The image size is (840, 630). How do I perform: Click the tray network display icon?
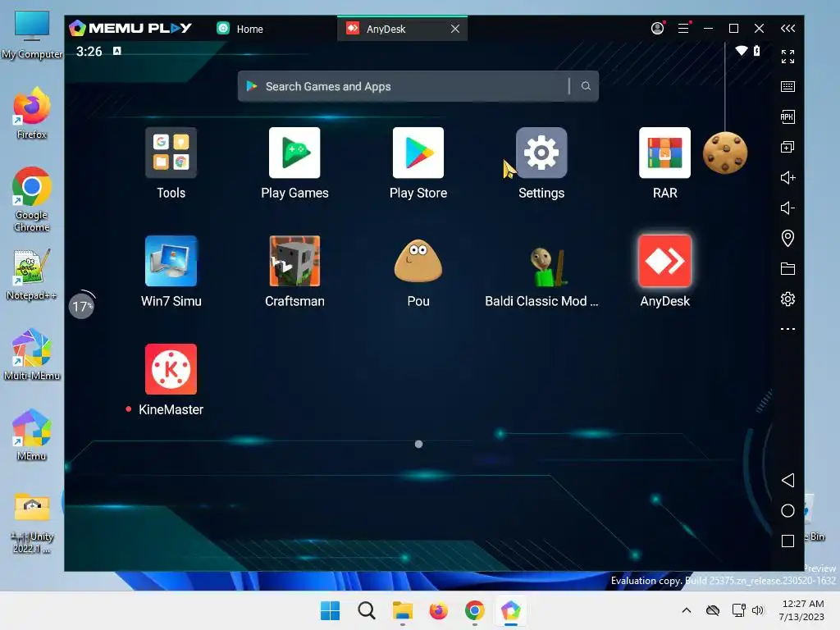click(739, 610)
